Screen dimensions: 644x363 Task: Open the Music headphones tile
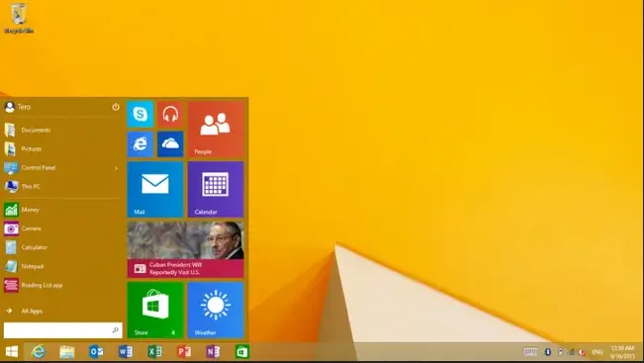point(170,114)
